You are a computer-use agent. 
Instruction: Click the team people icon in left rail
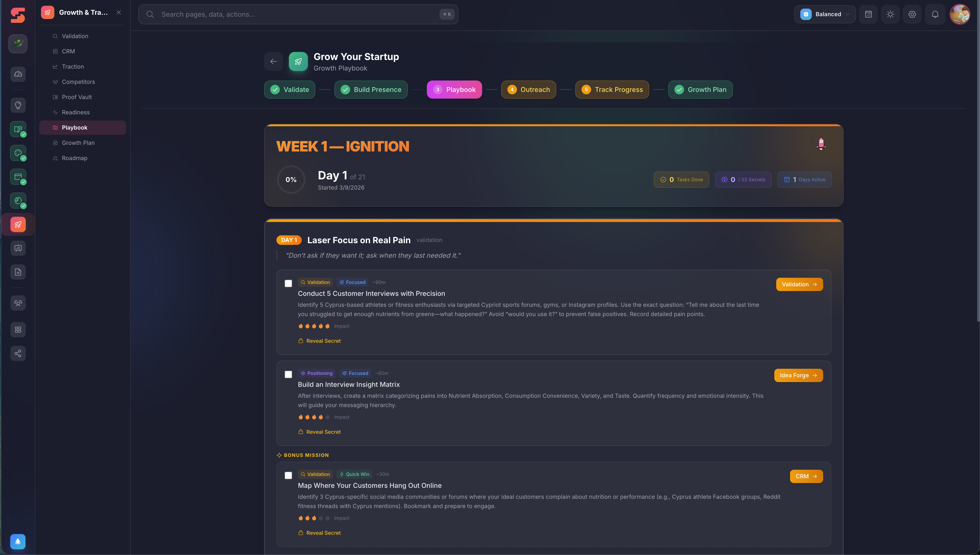tap(18, 303)
